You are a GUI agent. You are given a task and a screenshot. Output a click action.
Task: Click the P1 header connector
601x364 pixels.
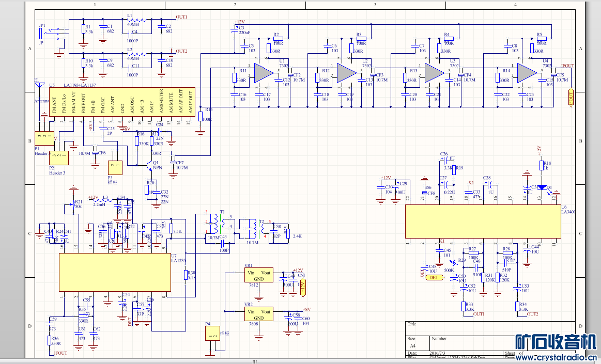tap(44, 138)
